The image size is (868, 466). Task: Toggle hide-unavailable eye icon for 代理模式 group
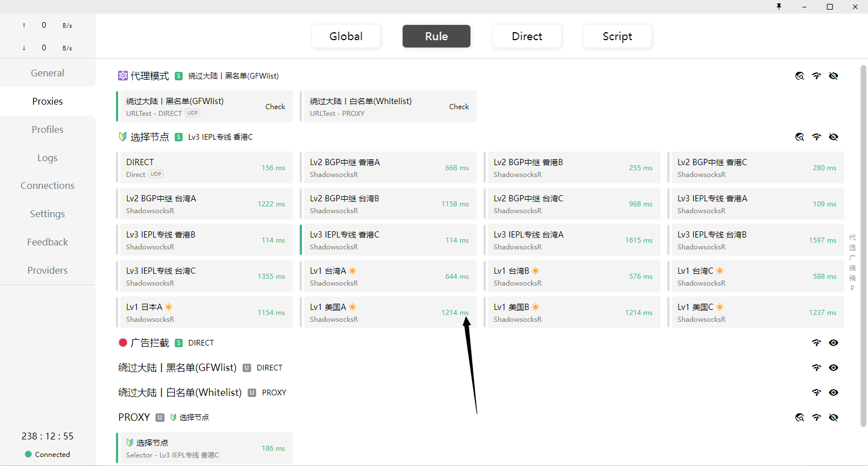pos(834,76)
